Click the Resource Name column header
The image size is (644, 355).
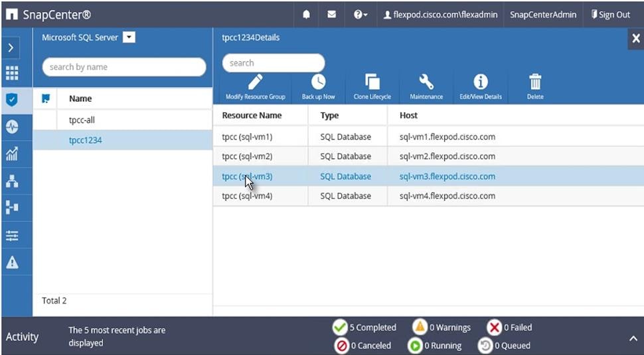pos(252,116)
